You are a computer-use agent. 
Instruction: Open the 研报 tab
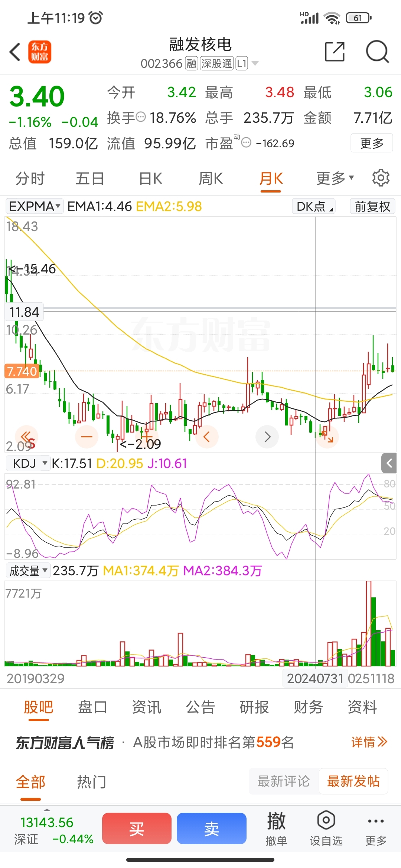[x=254, y=707]
